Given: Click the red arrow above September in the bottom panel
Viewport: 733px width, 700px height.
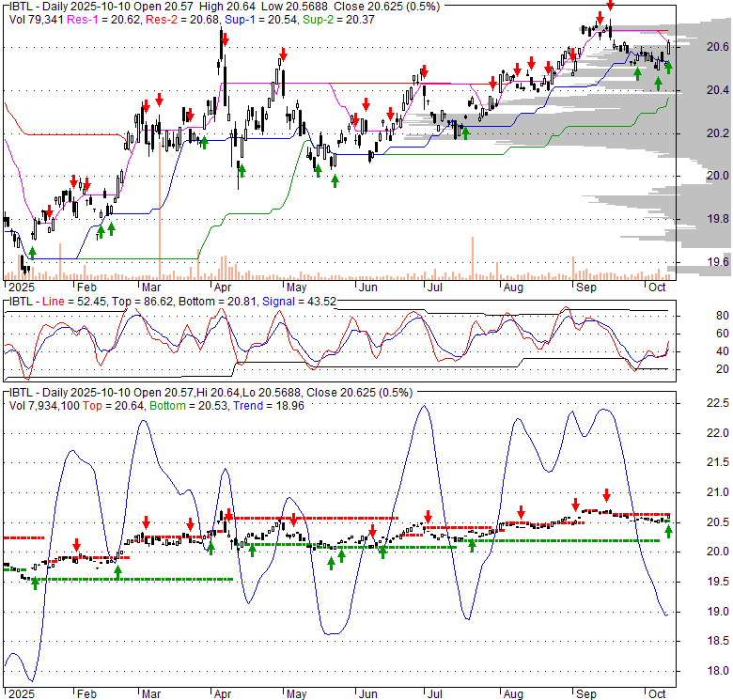Looking at the screenshot, I should 606,494.
